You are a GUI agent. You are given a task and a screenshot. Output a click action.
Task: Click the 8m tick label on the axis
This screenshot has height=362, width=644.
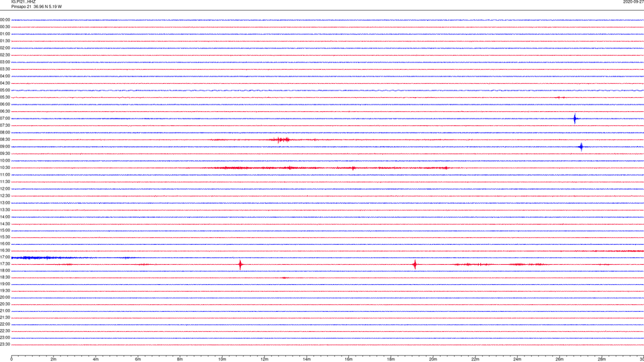point(180,359)
